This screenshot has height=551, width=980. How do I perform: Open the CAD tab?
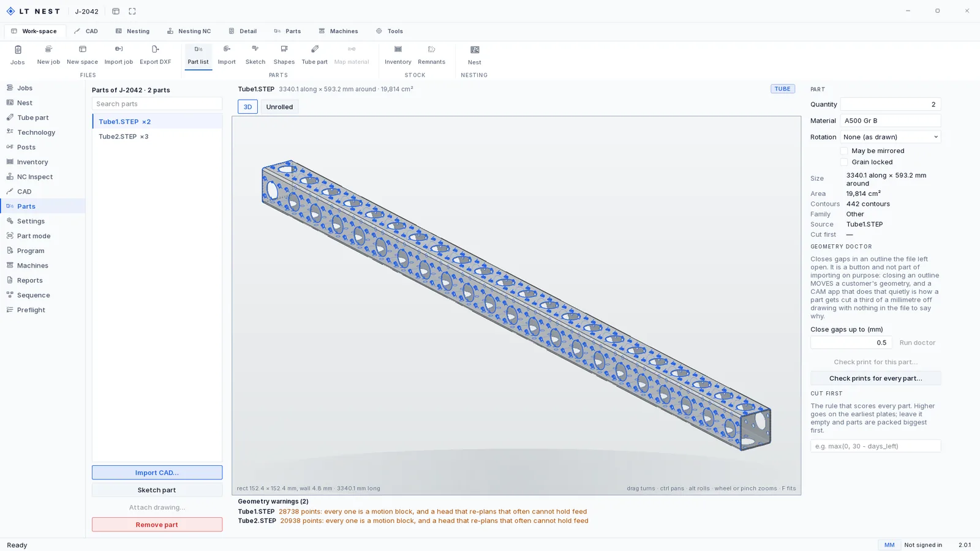tap(86, 31)
